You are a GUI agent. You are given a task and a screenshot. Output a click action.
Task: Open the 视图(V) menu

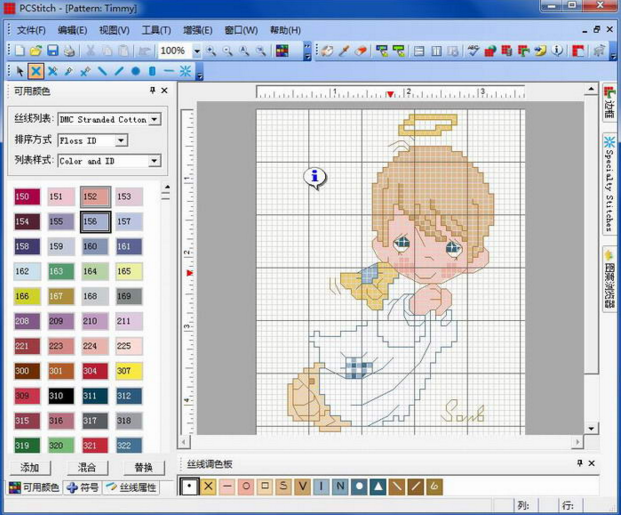114,30
